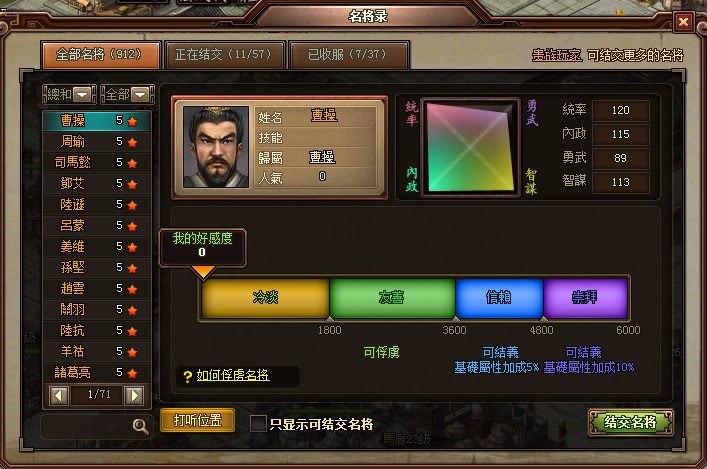
Task: Click the magnifier search icon
Action: coord(140,426)
